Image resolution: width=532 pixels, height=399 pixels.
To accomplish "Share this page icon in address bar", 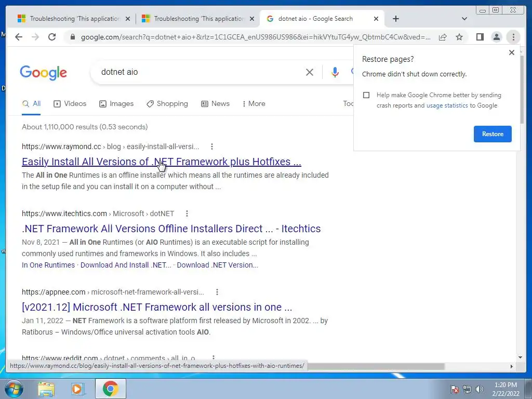I will pos(443,37).
